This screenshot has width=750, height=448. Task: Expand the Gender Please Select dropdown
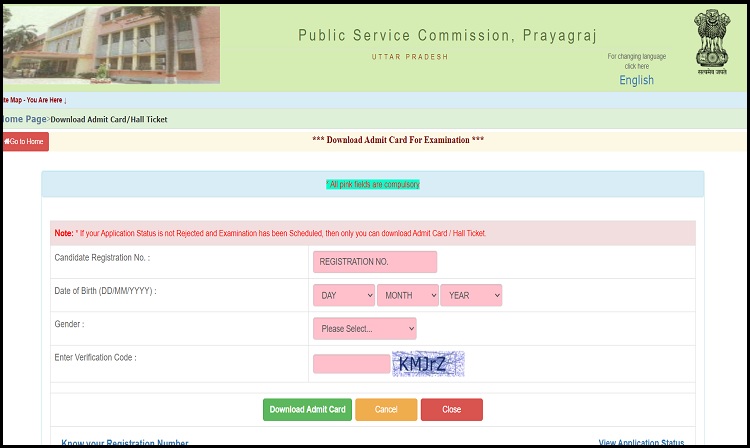364,329
